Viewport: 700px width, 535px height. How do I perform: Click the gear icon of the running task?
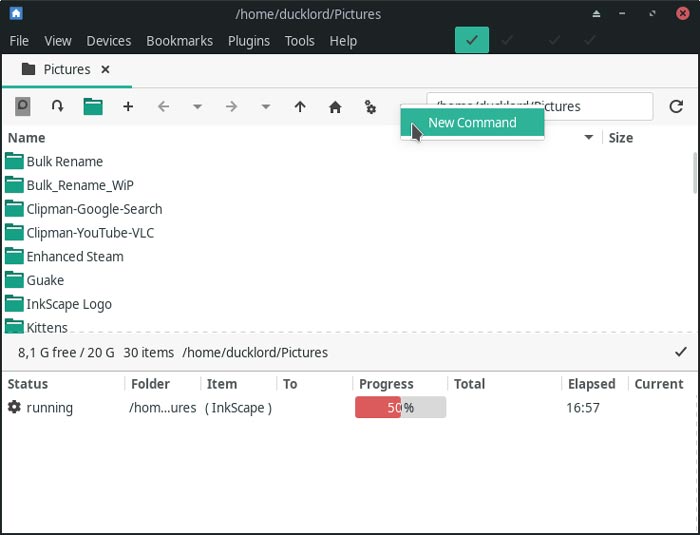[x=14, y=407]
